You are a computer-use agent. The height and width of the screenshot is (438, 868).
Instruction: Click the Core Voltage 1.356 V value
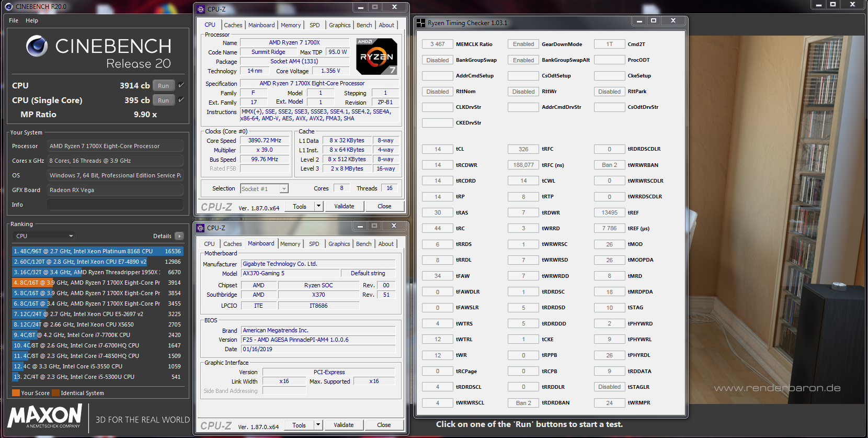[330, 71]
